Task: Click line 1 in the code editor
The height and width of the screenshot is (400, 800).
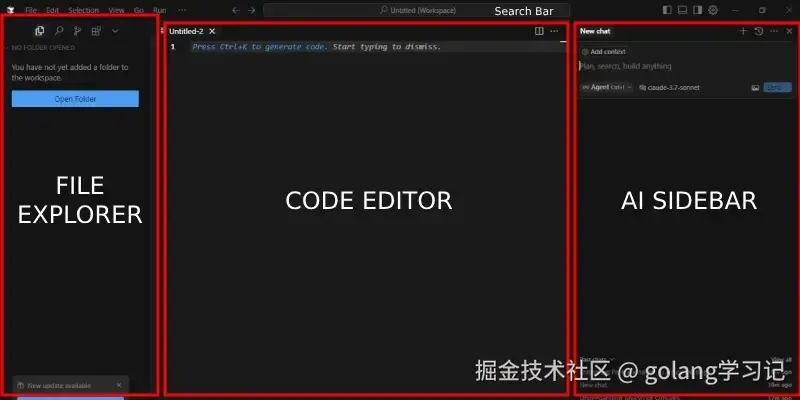Action: (378, 47)
